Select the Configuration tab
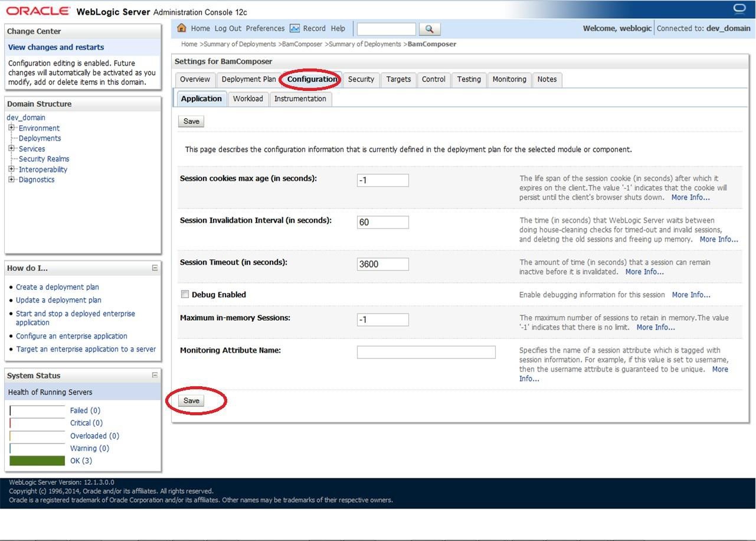Screen dimensions: 756x541 (x=312, y=79)
